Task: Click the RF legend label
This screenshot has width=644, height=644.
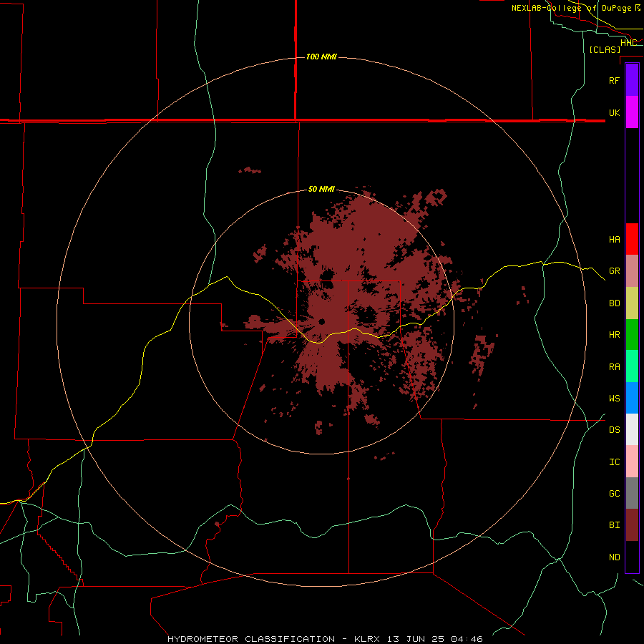Action: [x=614, y=80]
